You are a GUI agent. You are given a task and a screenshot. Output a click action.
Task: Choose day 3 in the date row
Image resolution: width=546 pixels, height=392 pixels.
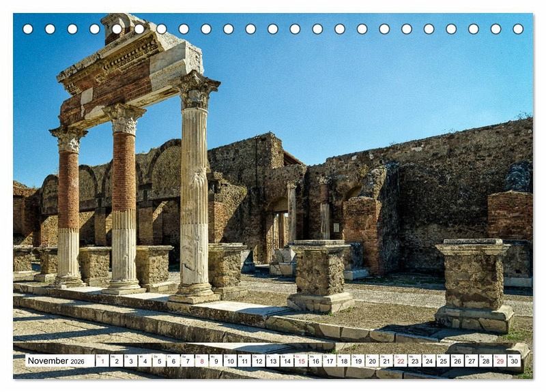131,361
